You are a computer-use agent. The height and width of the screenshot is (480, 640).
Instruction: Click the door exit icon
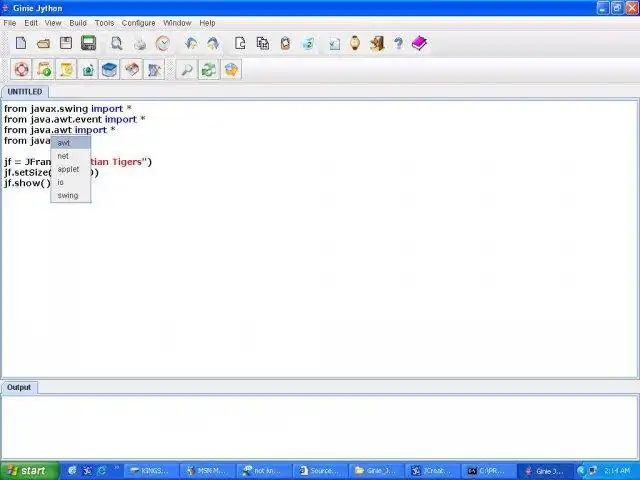click(377, 43)
